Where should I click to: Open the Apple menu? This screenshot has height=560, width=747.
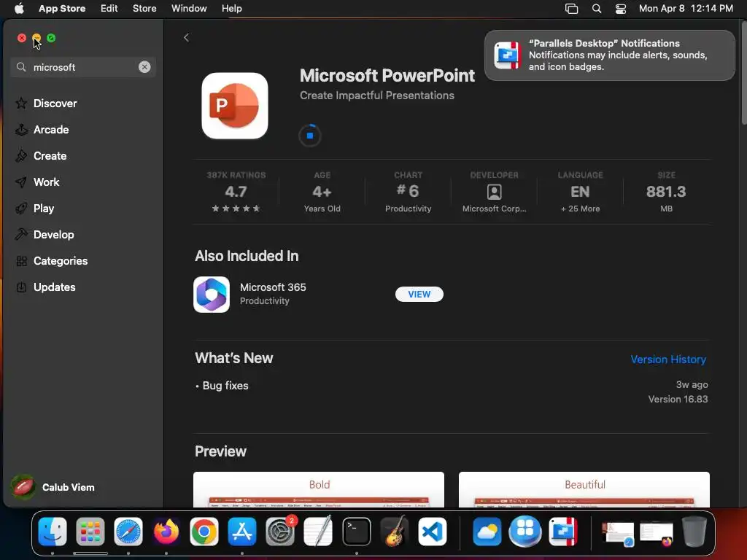(19, 8)
